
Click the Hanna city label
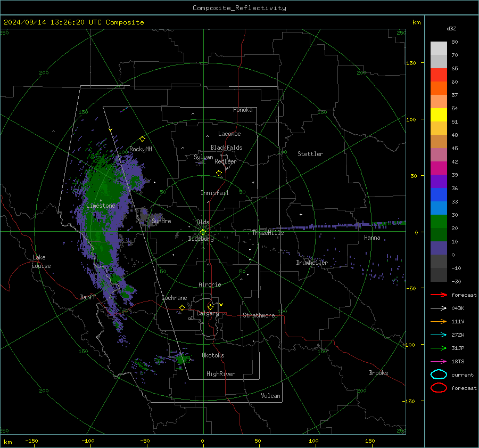372,238
